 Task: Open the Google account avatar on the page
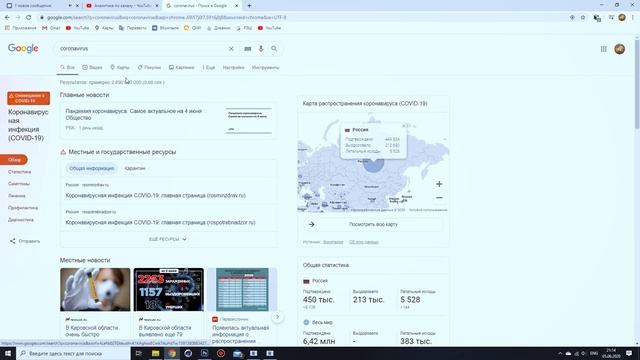619,49
